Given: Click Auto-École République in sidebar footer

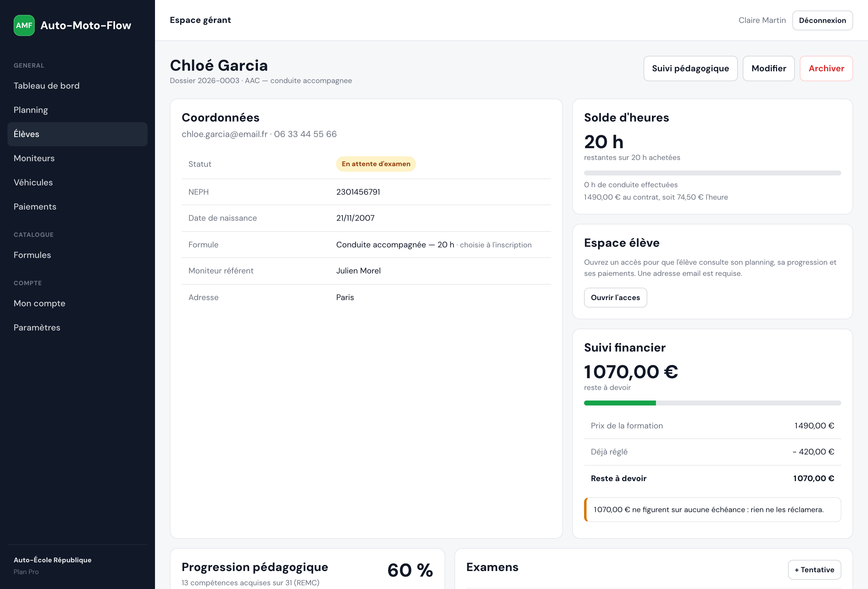Looking at the screenshot, I should pyautogui.click(x=53, y=560).
